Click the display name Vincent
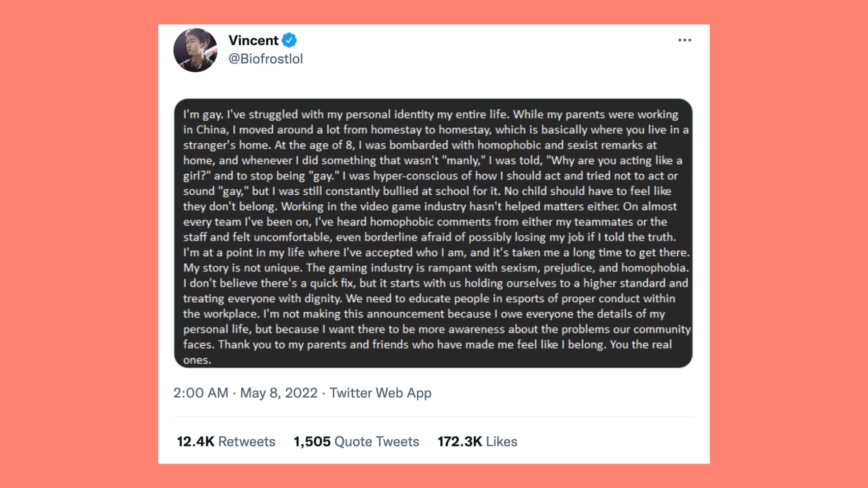 [253, 40]
